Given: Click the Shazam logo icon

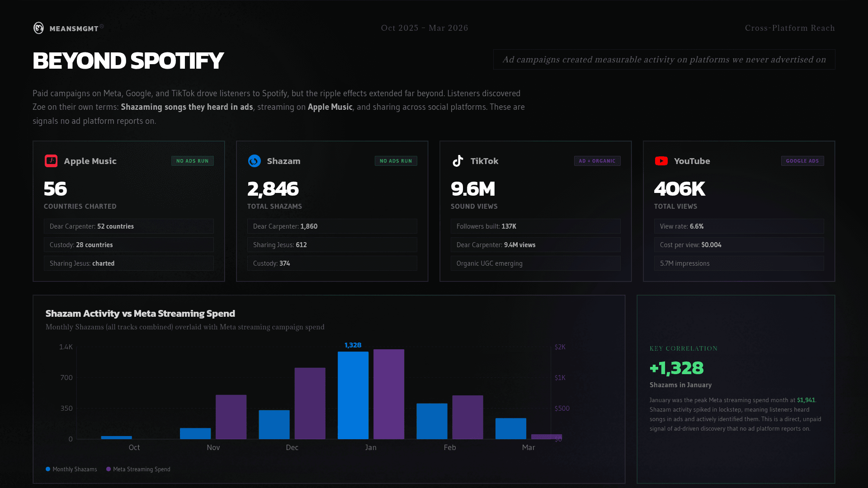Looking at the screenshot, I should click(255, 161).
